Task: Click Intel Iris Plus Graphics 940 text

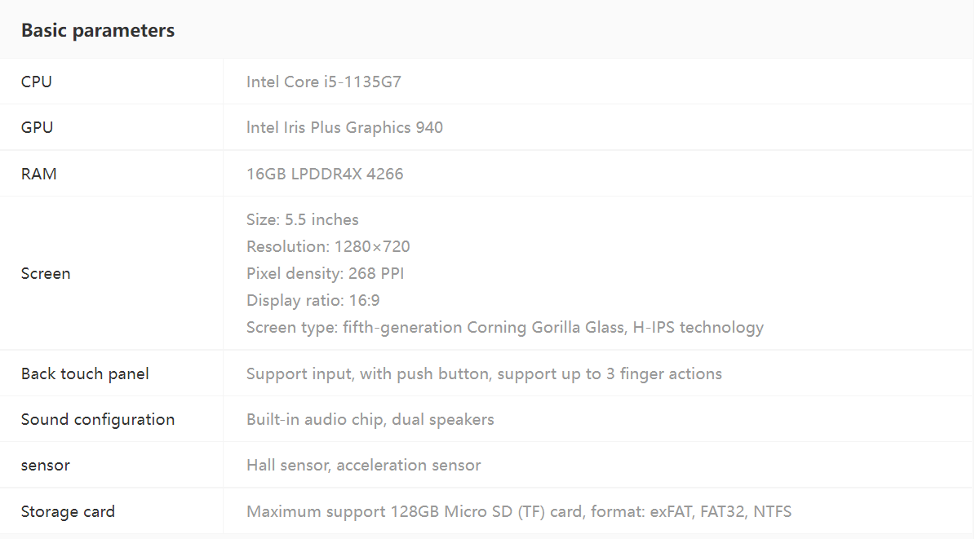Action: click(345, 127)
